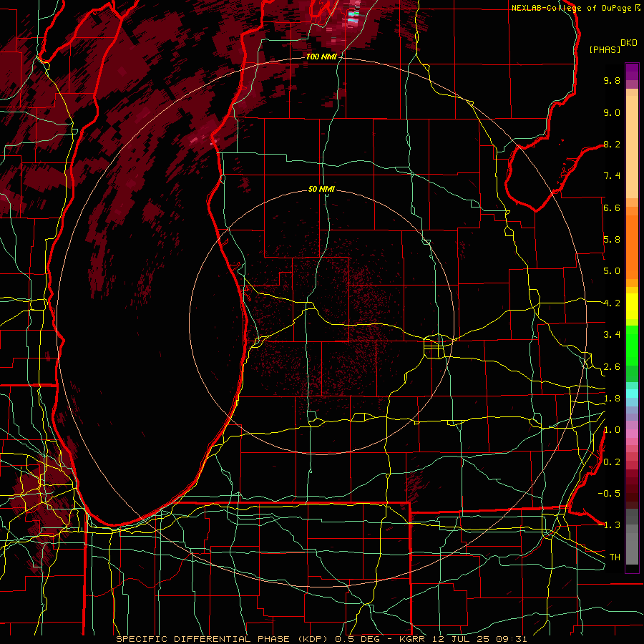Click the TH threshold legend label

pos(615,557)
